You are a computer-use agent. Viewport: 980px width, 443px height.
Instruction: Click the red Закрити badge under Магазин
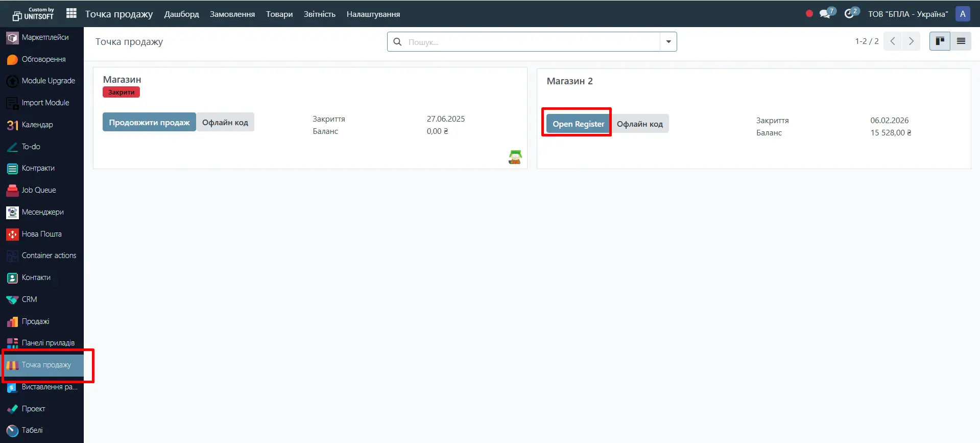coord(121,92)
